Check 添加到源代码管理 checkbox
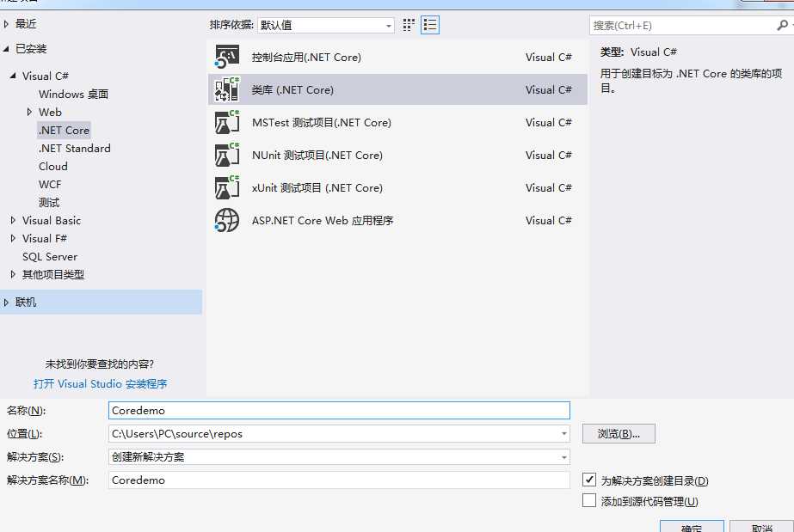Screen dimensions: 794x532 [589, 501]
